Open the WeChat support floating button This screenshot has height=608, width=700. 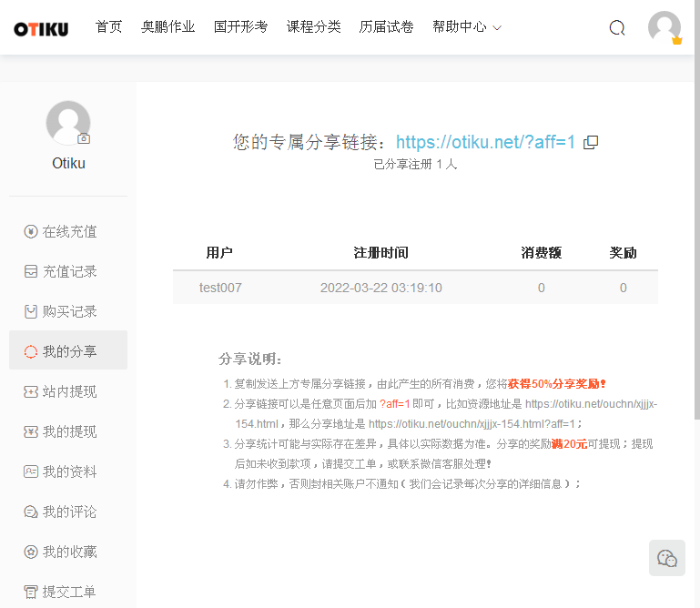tap(667, 558)
